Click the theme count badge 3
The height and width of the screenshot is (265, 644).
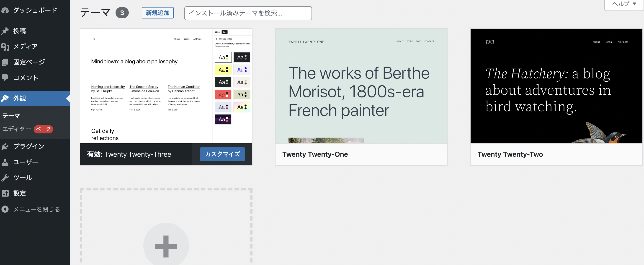[122, 13]
